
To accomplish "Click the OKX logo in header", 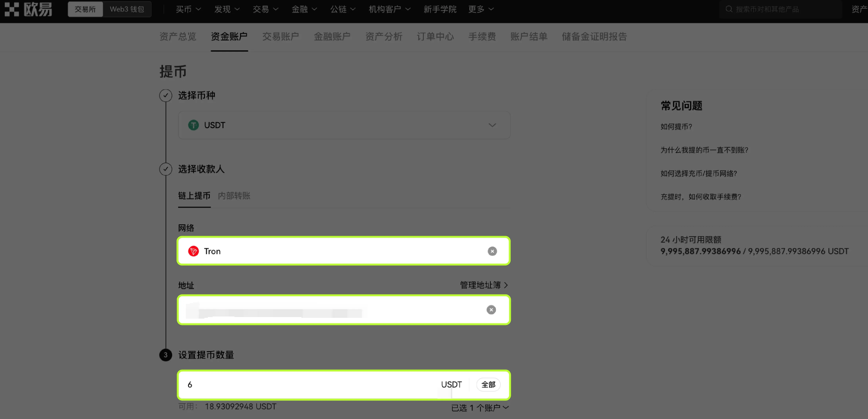I will pyautogui.click(x=28, y=9).
